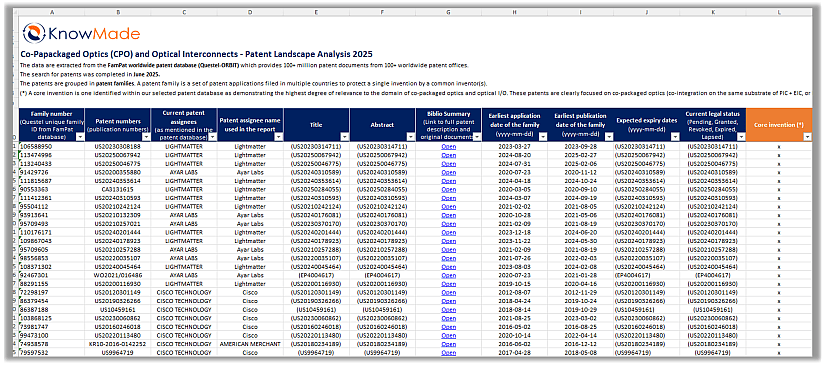Open the Biblio Summary column filter dropdown

477,137
